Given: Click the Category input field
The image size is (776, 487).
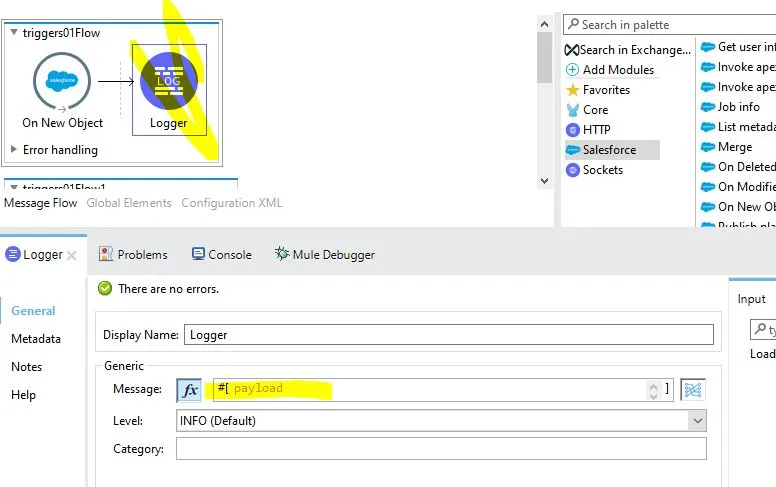Looking at the screenshot, I should click(441, 449).
